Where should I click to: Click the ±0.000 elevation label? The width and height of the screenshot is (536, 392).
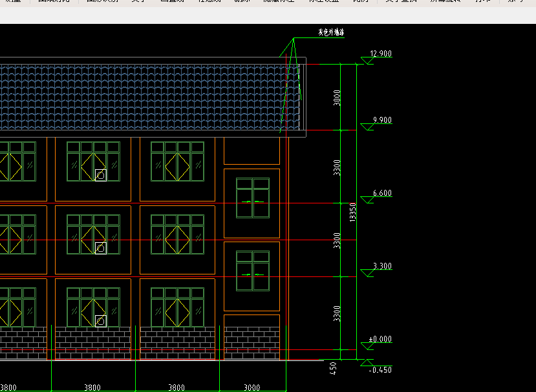(x=380, y=339)
